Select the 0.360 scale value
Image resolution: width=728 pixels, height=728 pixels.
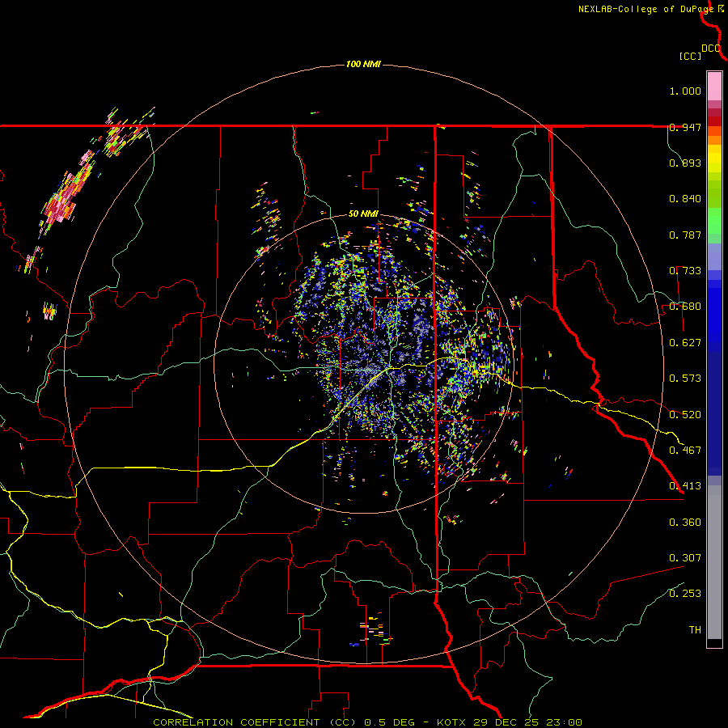tap(685, 523)
